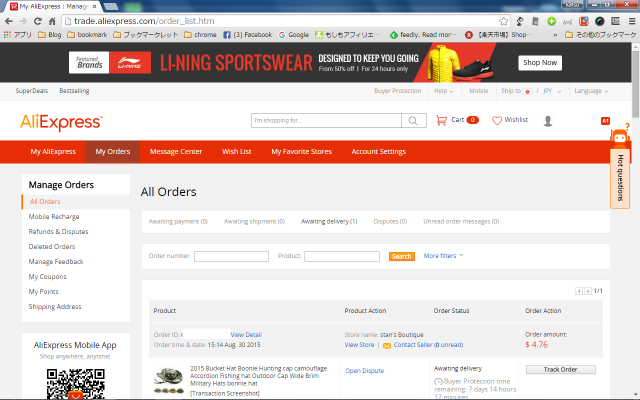Filter by Awaiting delivery (1)

tap(329, 222)
